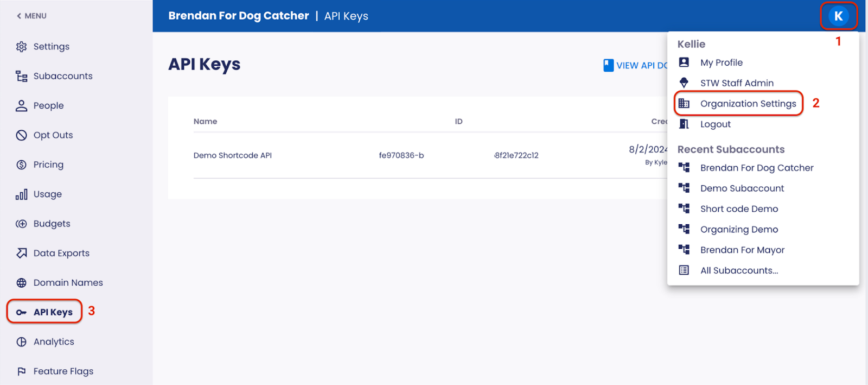Open Domain Names page

coord(68,282)
